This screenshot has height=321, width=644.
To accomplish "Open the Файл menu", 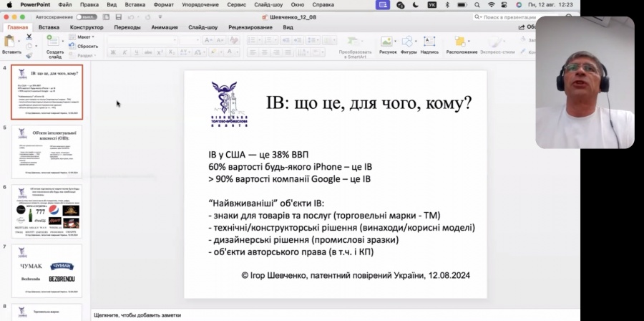I will (65, 4).
